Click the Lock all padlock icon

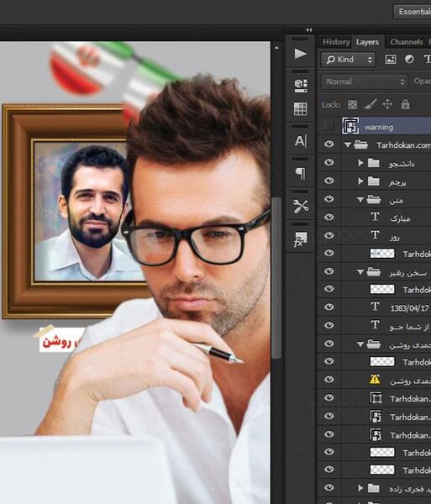405,104
